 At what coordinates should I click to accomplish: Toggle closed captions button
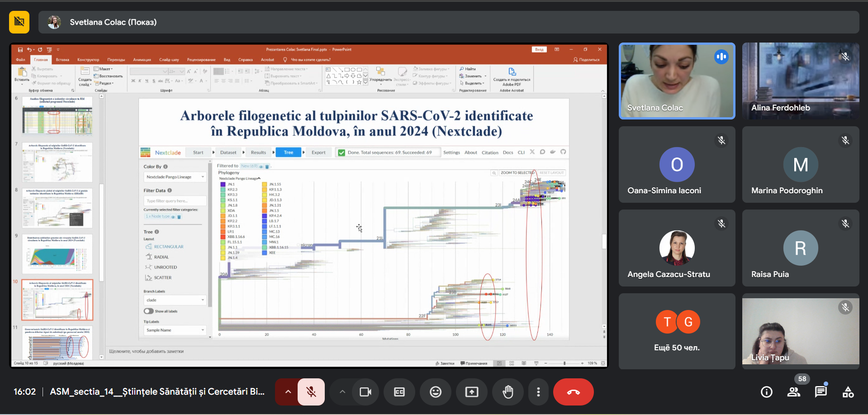tap(399, 392)
